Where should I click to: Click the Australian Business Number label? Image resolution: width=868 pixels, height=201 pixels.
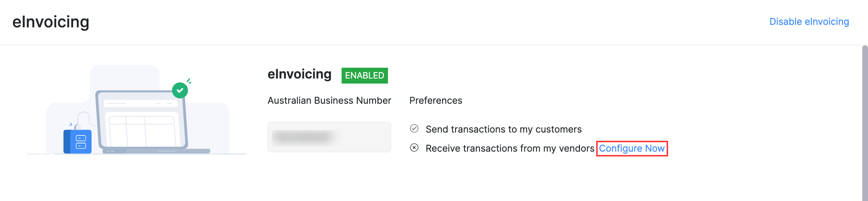tap(329, 100)
